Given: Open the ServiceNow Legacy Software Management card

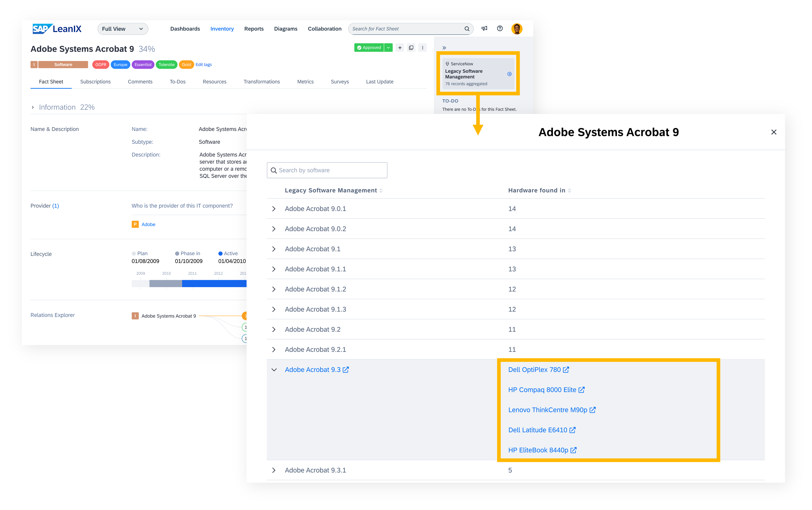Looking at the screenshot, I should 478,74.
